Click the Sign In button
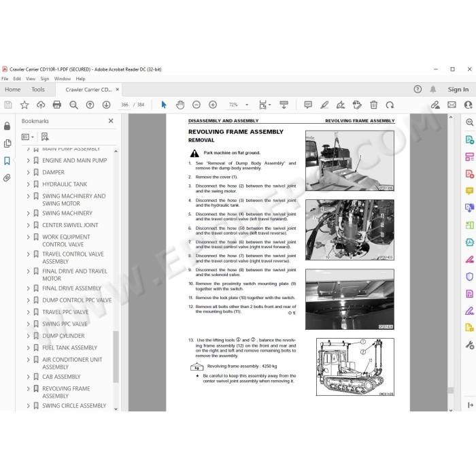476x476 pixels. point(458,89)
